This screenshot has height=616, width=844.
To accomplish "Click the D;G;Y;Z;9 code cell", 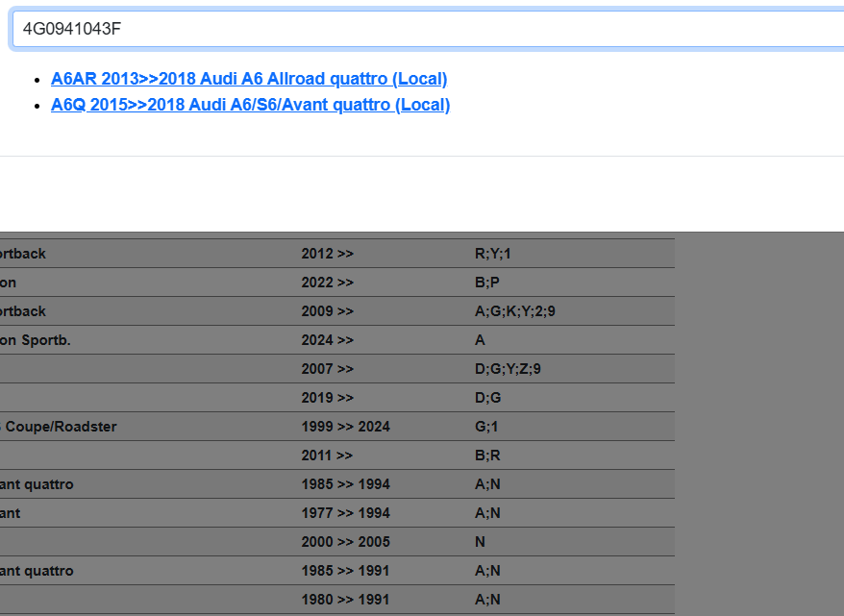I will 508,369.
